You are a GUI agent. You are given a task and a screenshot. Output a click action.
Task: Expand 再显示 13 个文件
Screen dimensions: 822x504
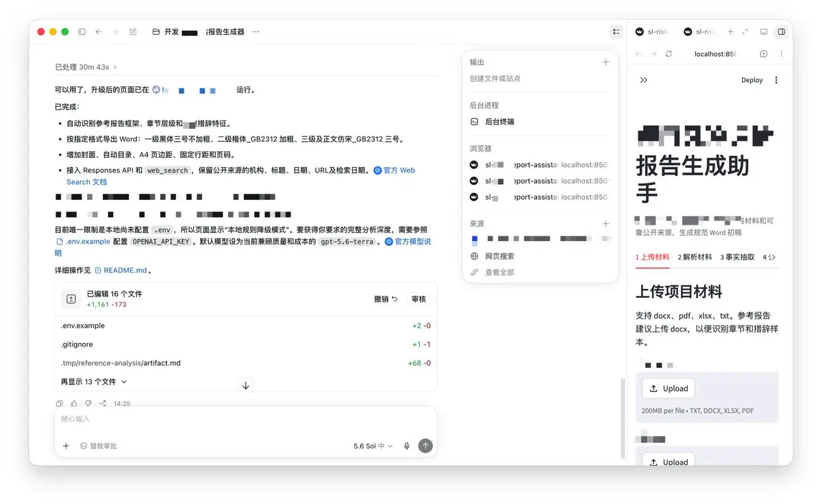pyautogui.click(x=94, y=381)
